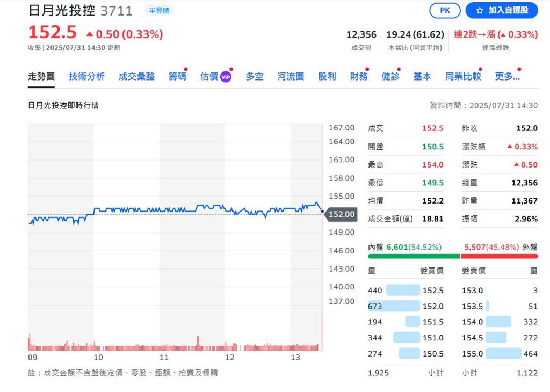Click 開盤 value 150.5
The image size is (550, 392).
click(x=433, y=147)
